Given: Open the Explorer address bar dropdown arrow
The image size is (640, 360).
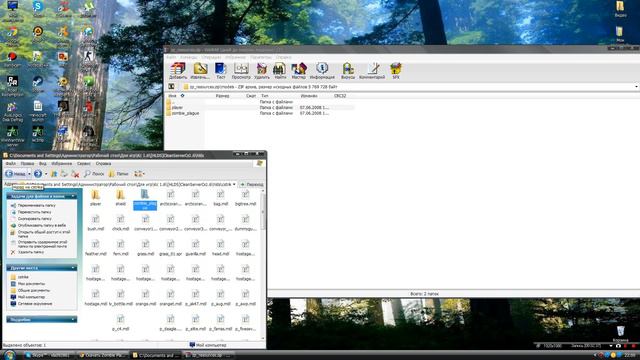Looking at the screenshot, I should click(234, 184).
